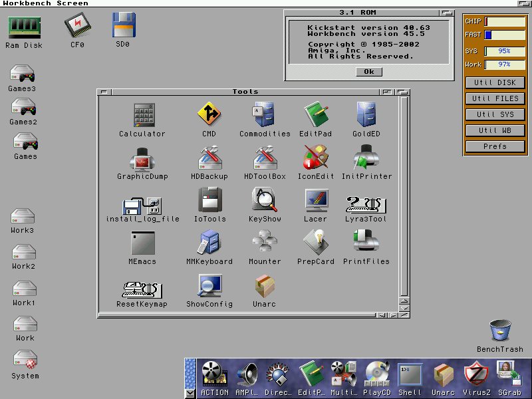
Task: Select the Ram Disk desktop icon
Action: pos(25,27)
